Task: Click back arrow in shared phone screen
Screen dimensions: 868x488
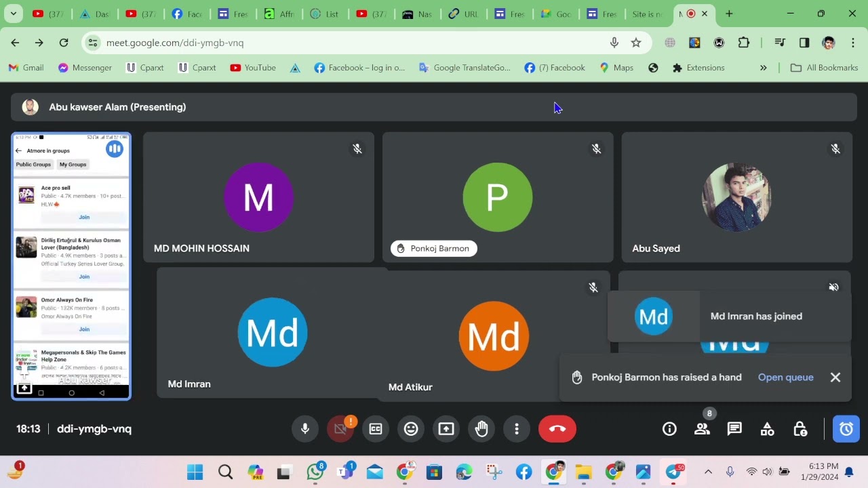Action: pos(19,150)
